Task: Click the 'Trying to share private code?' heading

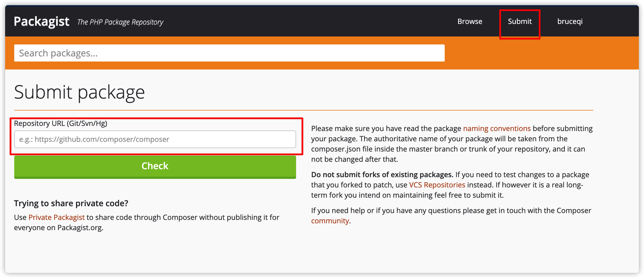Action: click(71, 203)
